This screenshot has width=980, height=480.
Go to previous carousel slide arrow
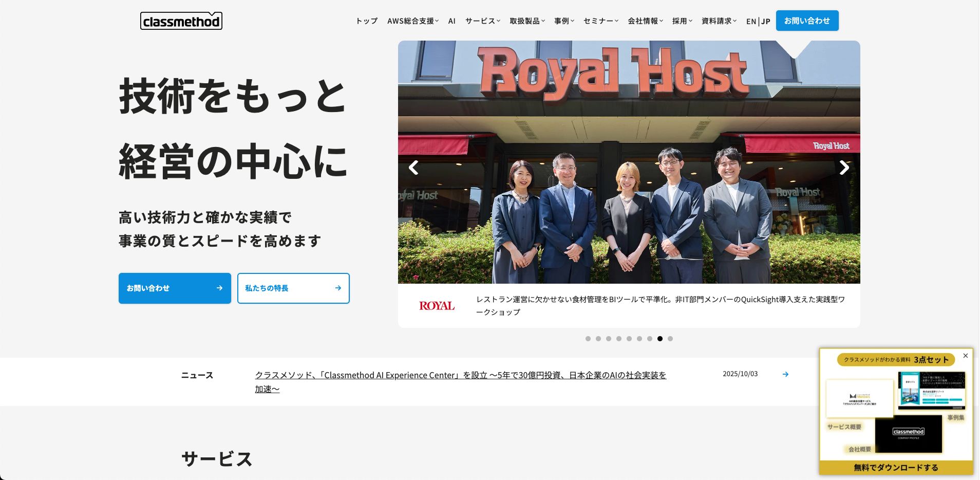pyautogui.click(x=413, y=168)
